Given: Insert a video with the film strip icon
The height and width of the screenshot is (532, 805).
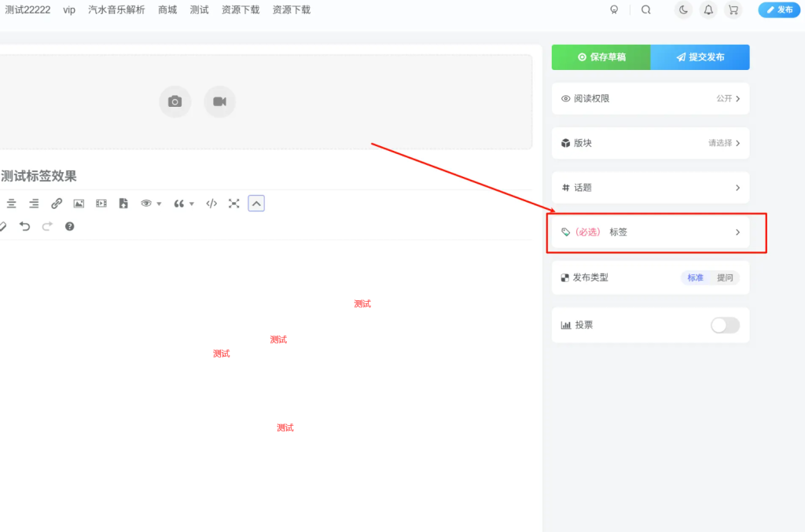Looking at the screenshot, I should [x=101, y=204].
